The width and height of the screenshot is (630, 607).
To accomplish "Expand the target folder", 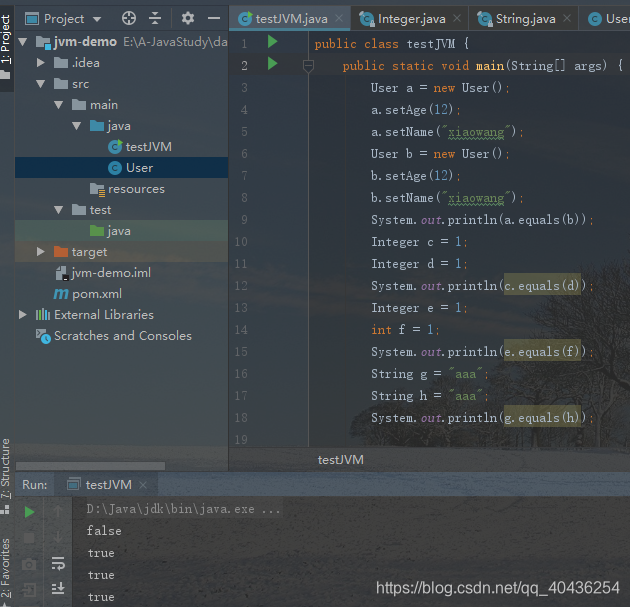I will (41, 251).
